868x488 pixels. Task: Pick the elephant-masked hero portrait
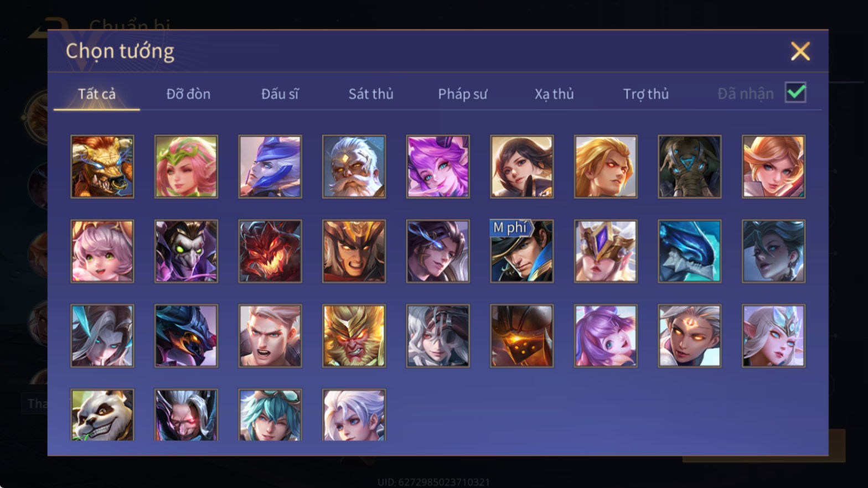(690, 167)
